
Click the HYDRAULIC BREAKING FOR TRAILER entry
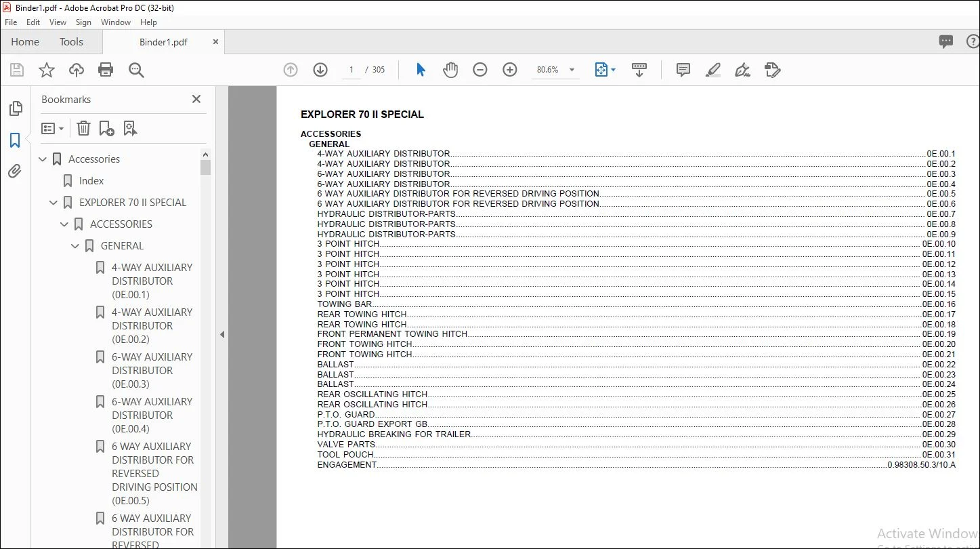(394, 434)
